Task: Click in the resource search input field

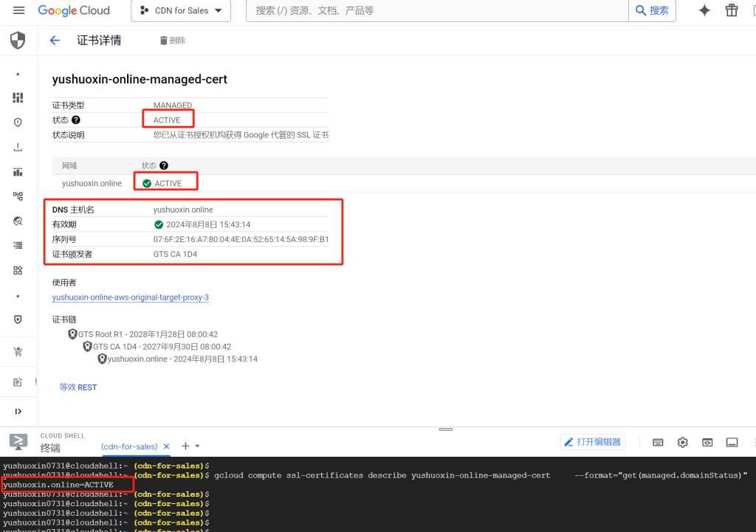Action: coord(436,11)
